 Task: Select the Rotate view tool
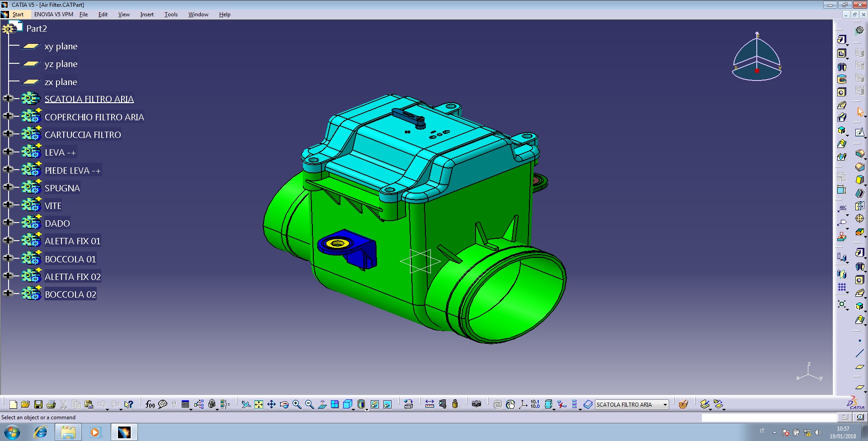(x=284, y=404)
